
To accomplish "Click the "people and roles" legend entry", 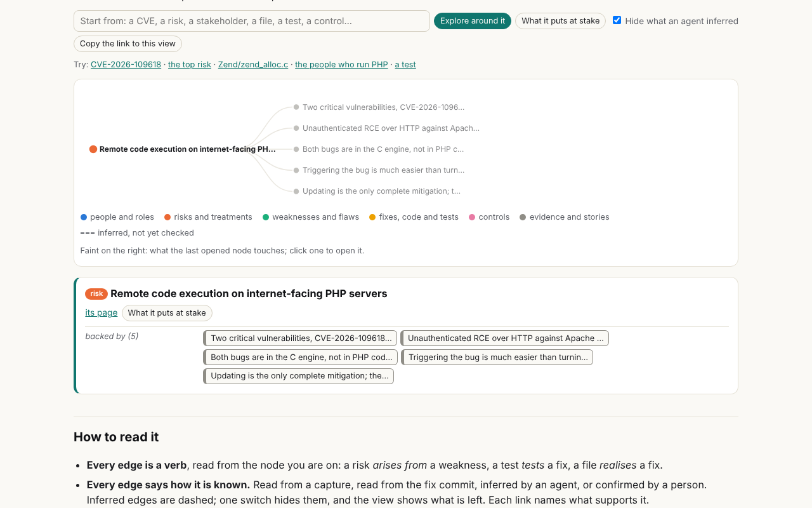I will point(117,217).
